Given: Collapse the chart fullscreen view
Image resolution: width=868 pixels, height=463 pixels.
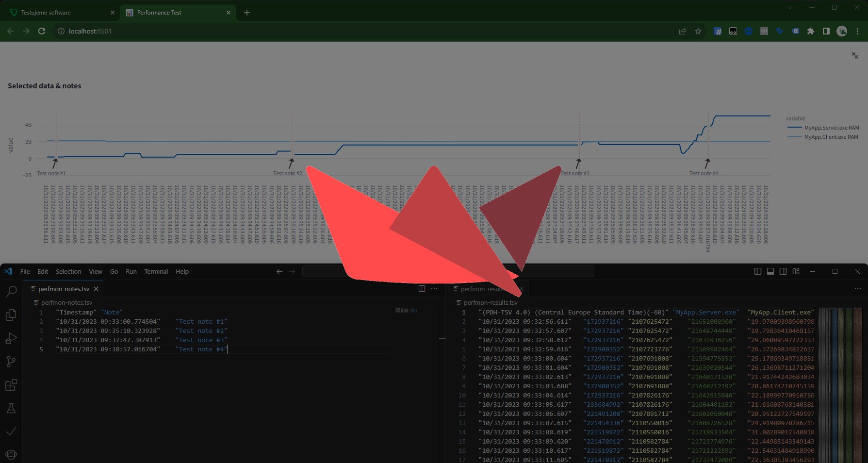Looking at the screenshot, I should click(855, 55).
